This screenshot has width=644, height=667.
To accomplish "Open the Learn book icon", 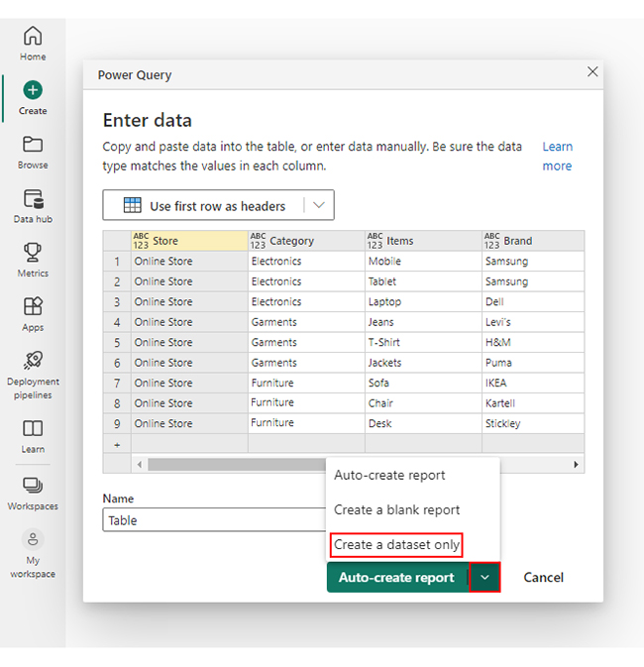I will [33, 429].
